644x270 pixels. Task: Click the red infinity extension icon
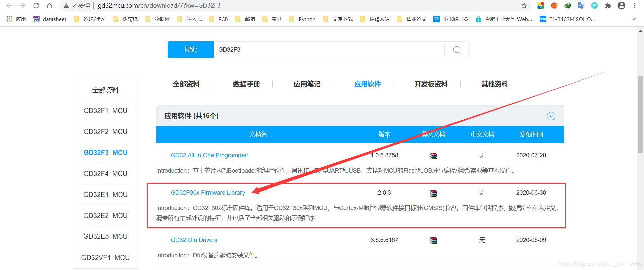pos(554,6)
